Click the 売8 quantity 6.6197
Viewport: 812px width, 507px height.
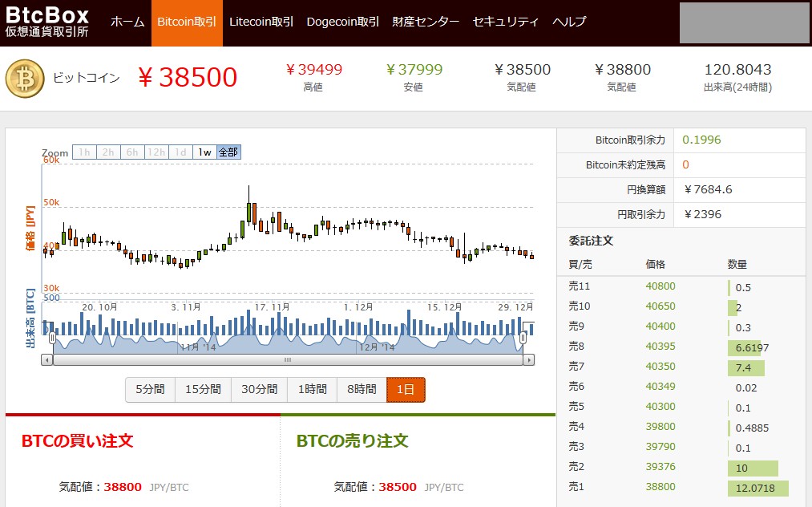(x=752, y=348)
